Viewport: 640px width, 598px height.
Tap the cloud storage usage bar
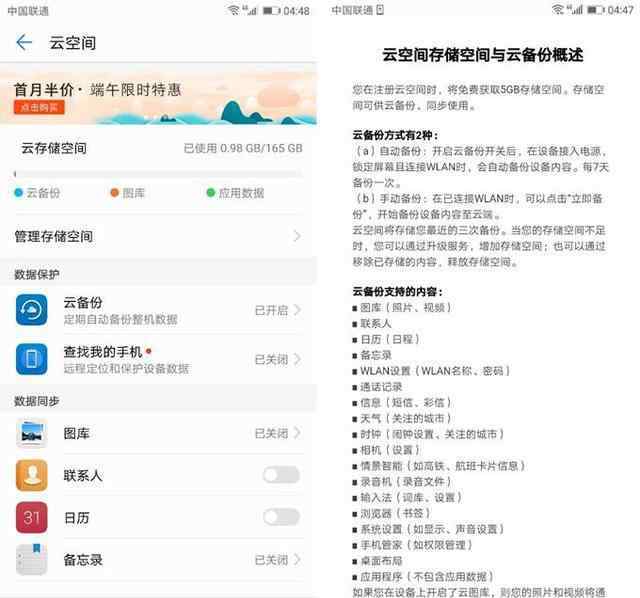[x=158, y=174]
